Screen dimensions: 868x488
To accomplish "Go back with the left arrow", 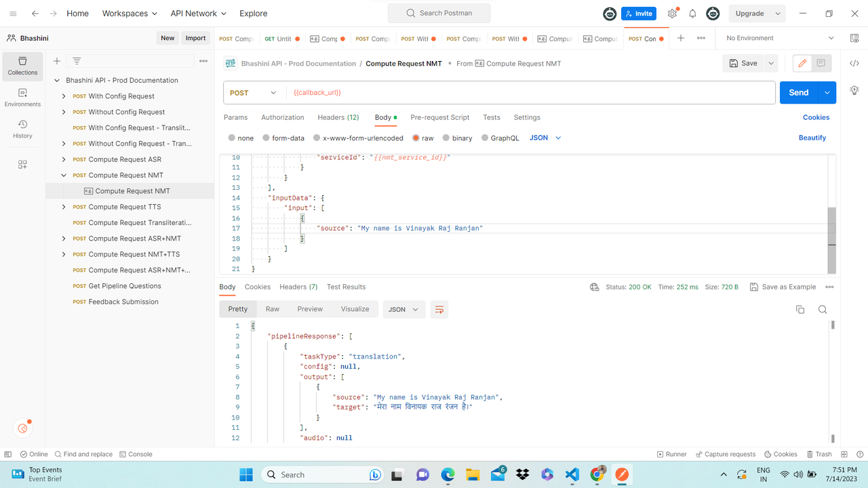I will pyautogui.click(x=35, y=14).
